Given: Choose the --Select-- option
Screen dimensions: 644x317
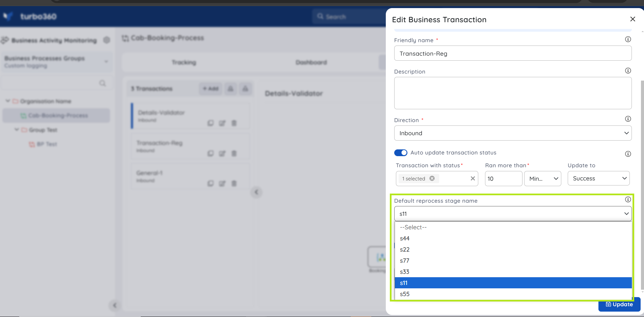Looking at the screenshot, I should point(513,227).
